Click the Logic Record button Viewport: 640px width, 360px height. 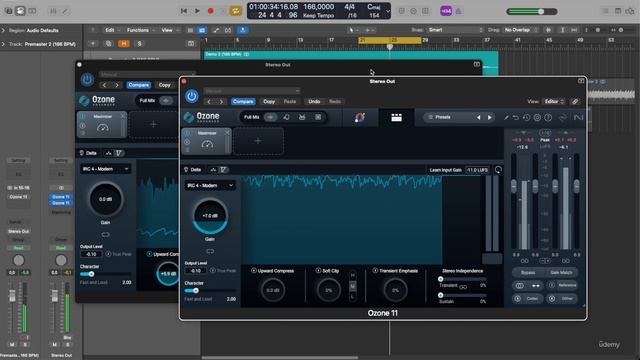(x=211, y=11)
